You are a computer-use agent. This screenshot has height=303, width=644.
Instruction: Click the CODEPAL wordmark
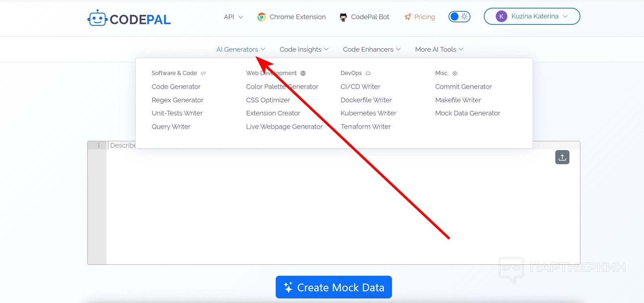pyautogui.click(x=140, y=19)
